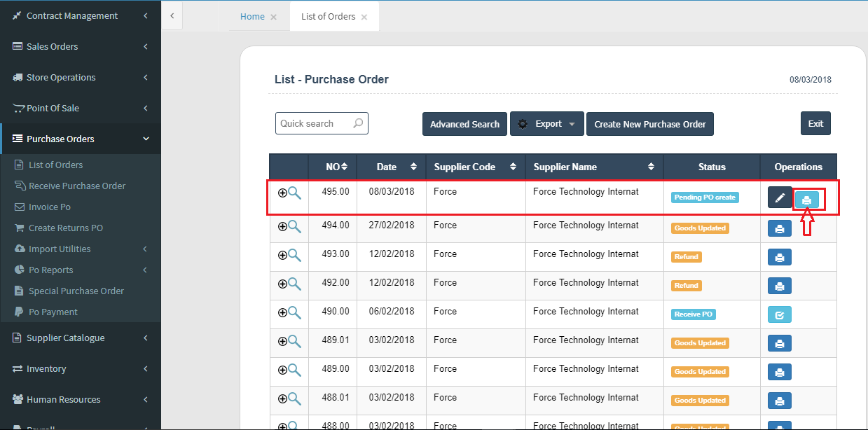The height and width of the screenshot is (430, 868).
Task: Click Create New Purchase Order
Action: 649,124
